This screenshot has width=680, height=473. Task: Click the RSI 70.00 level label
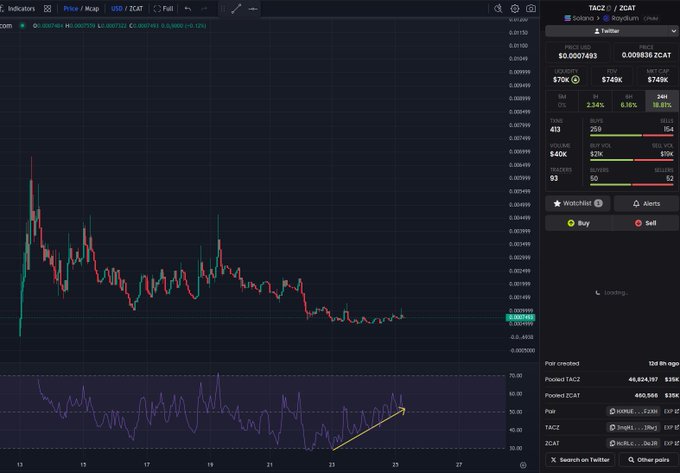516,375
